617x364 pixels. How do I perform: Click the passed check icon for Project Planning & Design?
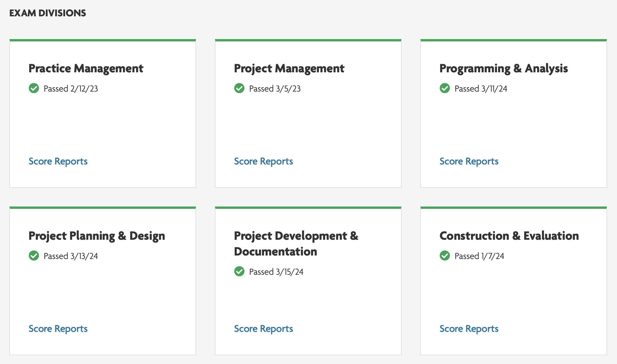pyautogui.click(x=34, y=256)
